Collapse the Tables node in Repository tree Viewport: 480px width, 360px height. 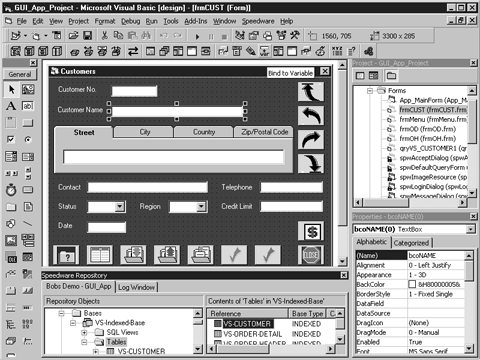click(x=84, y=342)
